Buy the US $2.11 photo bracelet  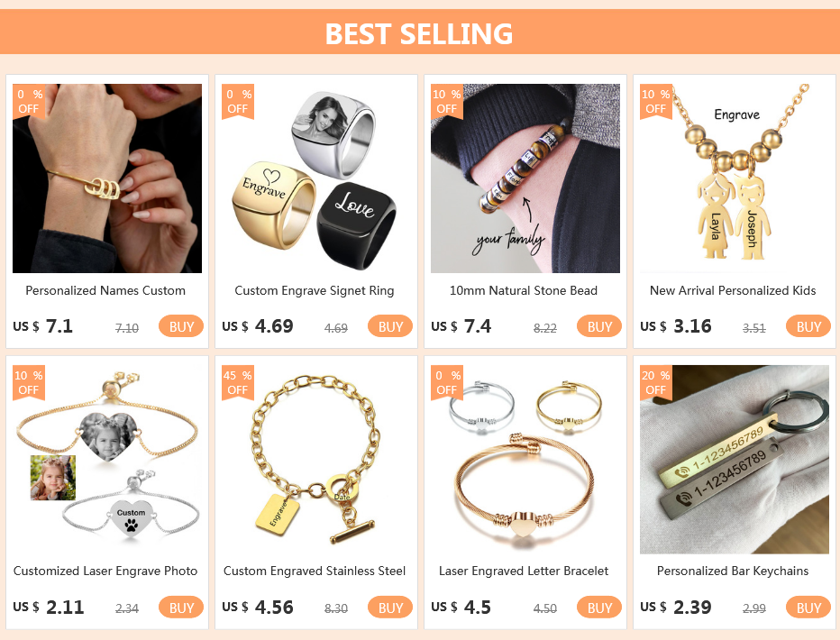(x=181, y=608)
